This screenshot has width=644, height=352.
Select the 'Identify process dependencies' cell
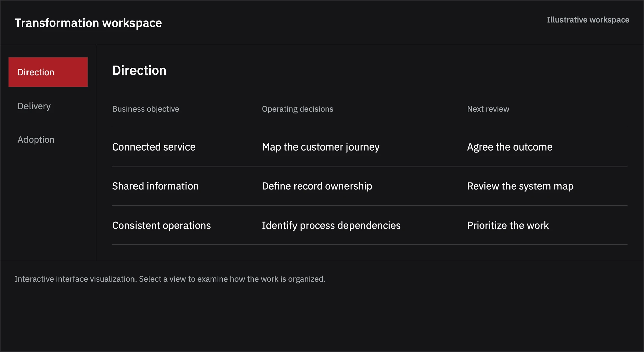pyautogui.click(x=331, y=225)
